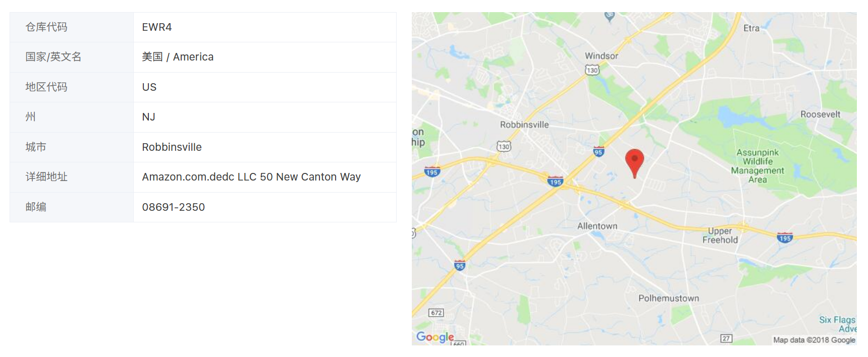Screen dimensions: 868x357
Task: Click Assunpink Wildlife Management Area label
Action: point(757,166)
